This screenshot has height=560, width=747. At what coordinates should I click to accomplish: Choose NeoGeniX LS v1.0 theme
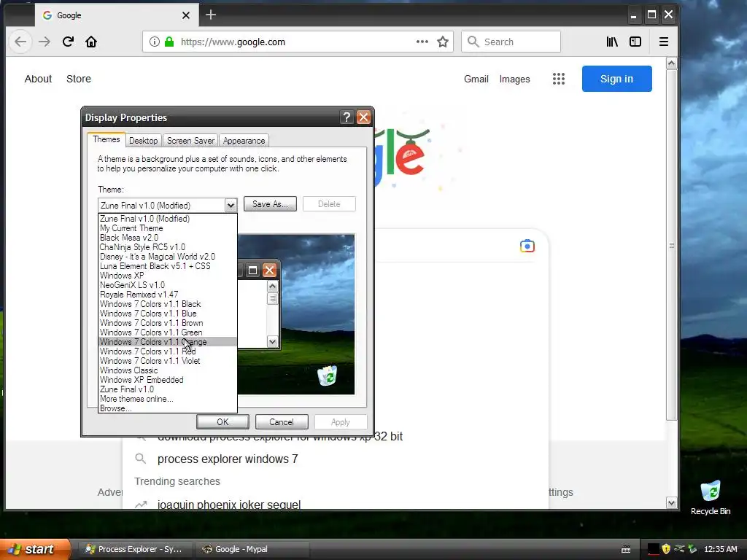[x=167, y=285]
